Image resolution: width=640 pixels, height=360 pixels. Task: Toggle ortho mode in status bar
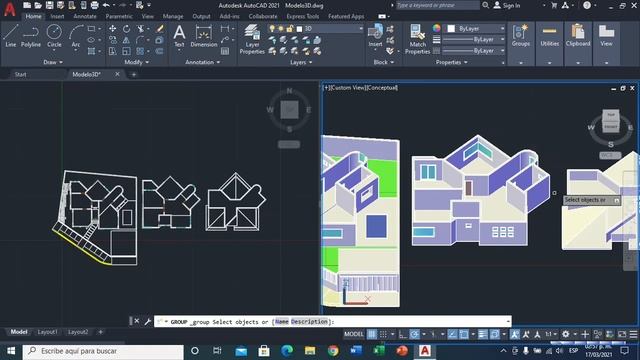tap(403, 334)
